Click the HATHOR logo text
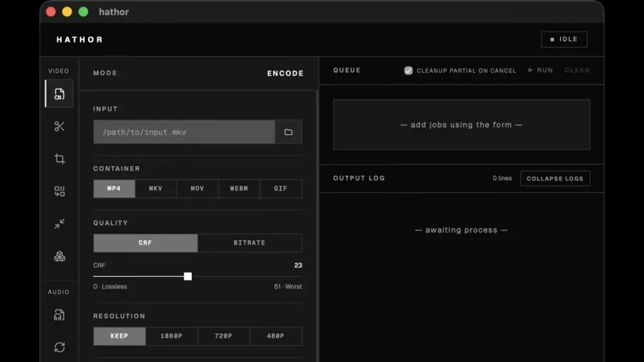The height and width of the screenshot is (362, 644). [79, 40]
